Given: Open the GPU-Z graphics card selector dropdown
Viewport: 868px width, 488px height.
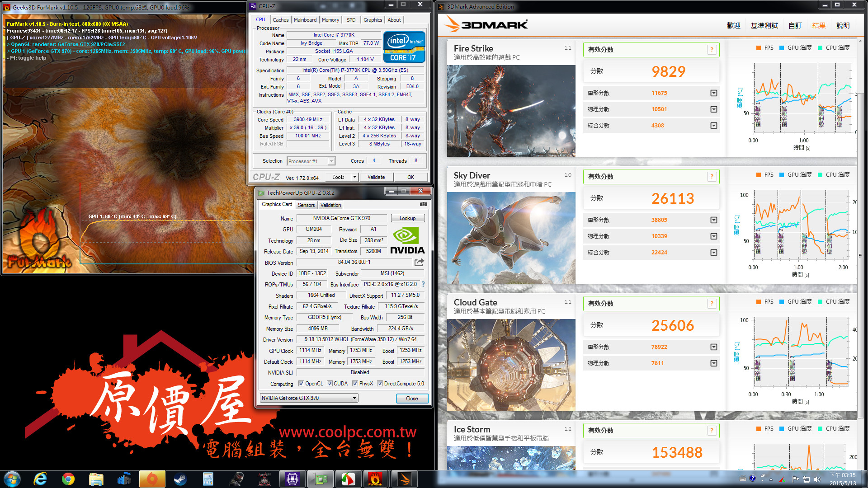Looking at the screenshot, I should pos(309,398).
